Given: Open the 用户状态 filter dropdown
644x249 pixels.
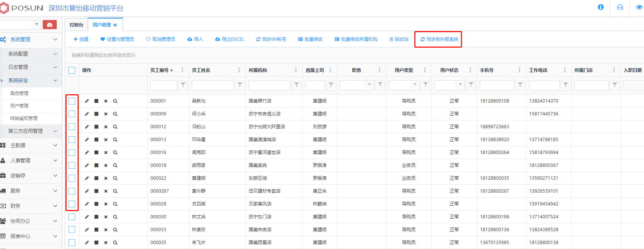Looking at the screenshot, I should (x=460, y=85).
